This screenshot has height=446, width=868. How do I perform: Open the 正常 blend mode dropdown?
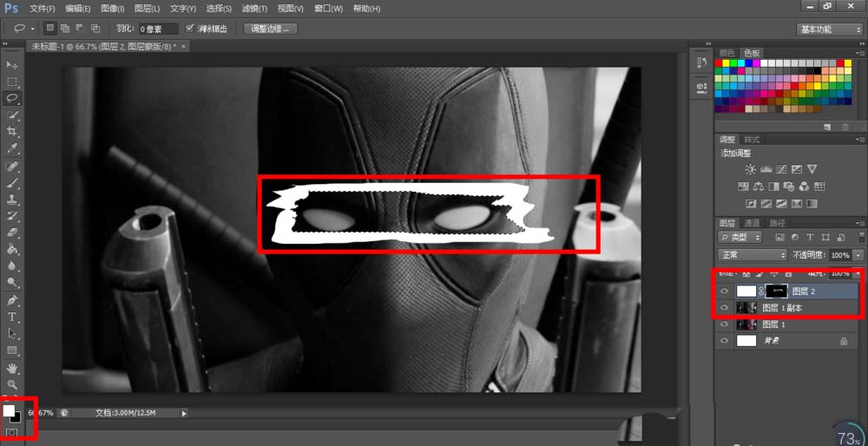(x=752, y=255)
